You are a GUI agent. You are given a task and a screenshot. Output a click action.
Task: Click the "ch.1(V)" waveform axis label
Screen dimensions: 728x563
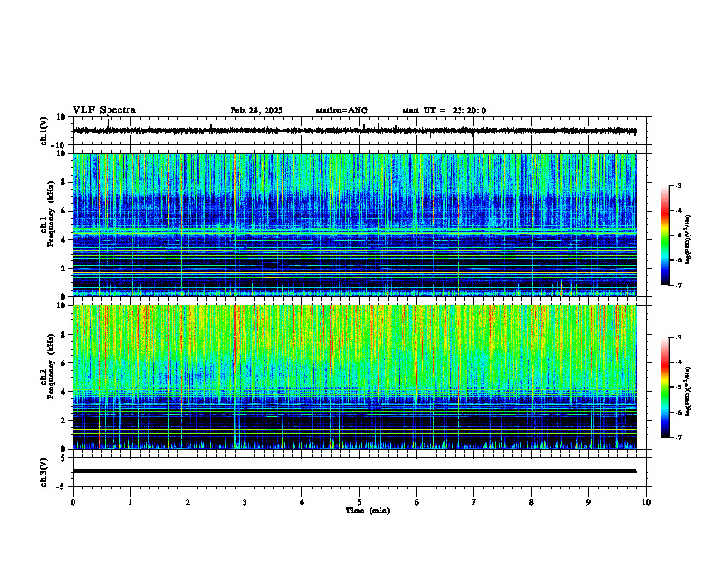click(x=44, y=131)
